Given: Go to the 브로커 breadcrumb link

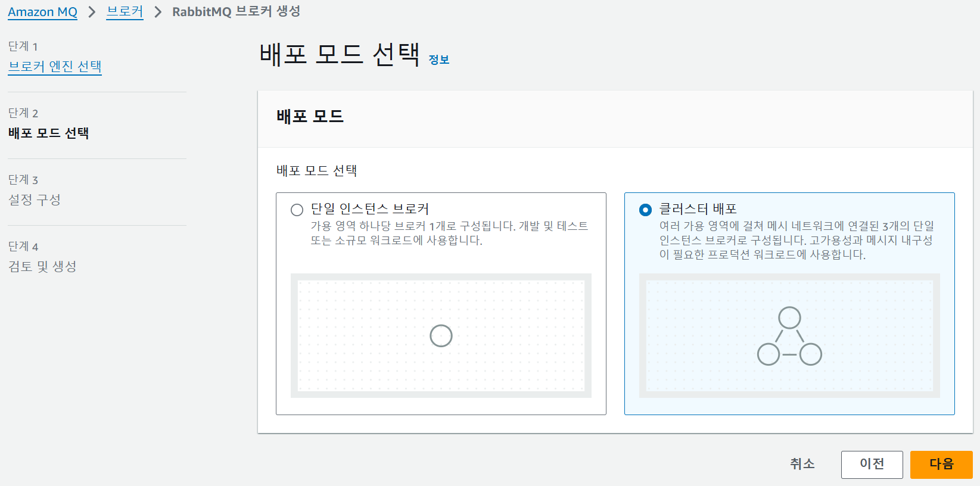Looking at the screenshot, I should 125,12.
